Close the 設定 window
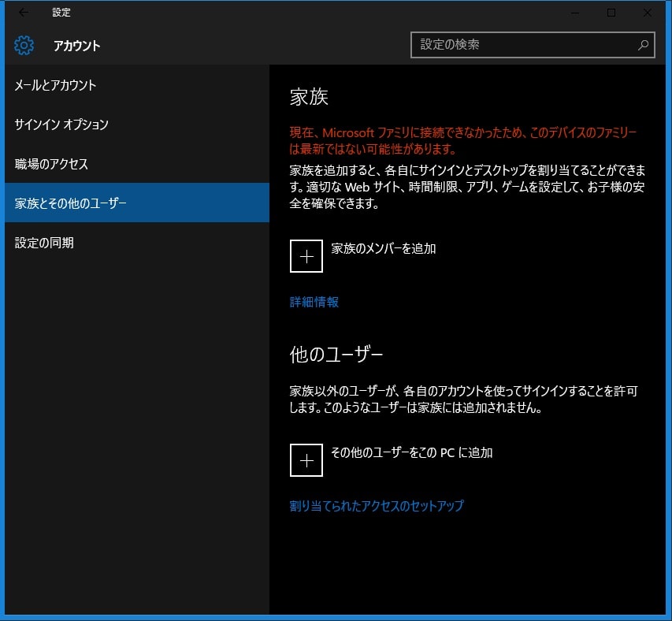Viewport: 672px width, 621px height. click(648, 13)
